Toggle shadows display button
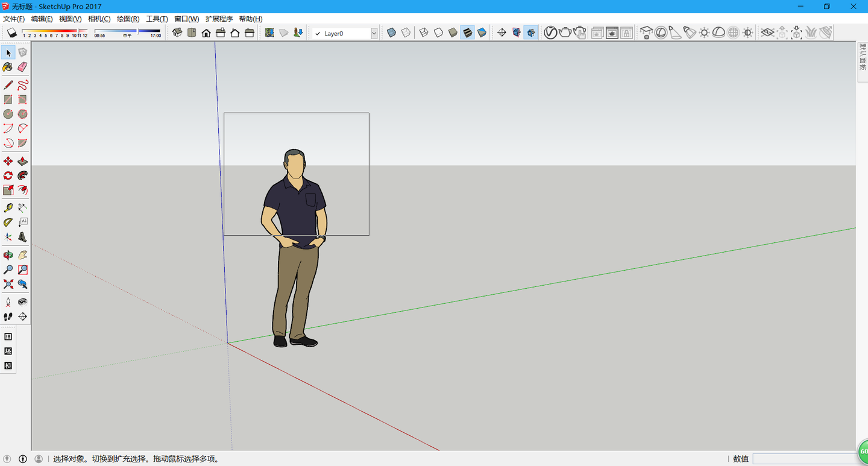Image resolution: width=868 pixels, height=466 pixels. [11, 33]
